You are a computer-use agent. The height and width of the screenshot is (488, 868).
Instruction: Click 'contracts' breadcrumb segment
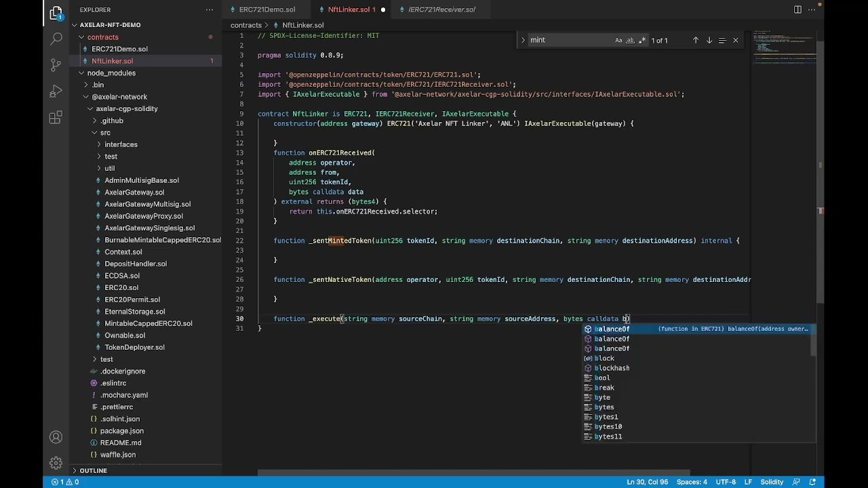(246, 25)
